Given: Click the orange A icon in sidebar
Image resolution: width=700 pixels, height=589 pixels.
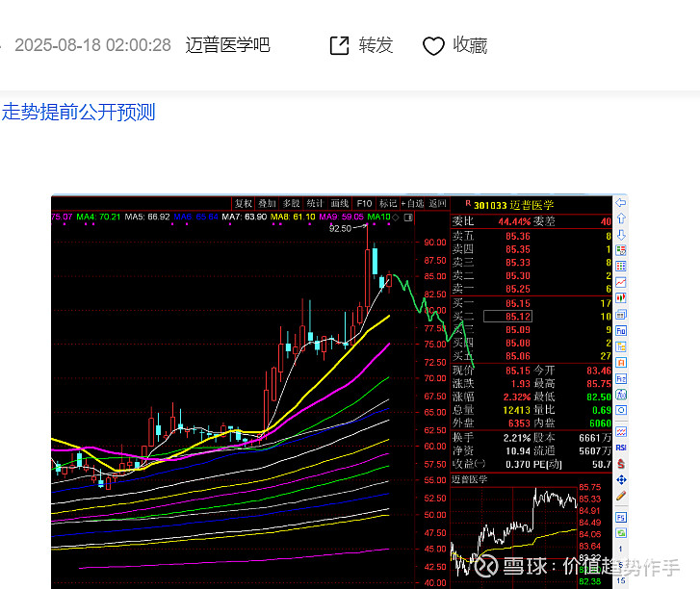Looking at the screenshot, I should [620, 363].
